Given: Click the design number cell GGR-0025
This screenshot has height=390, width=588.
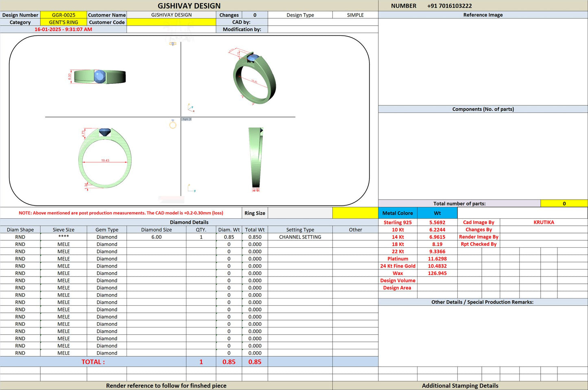Looking at the screenshot, I should pos(63,15).
